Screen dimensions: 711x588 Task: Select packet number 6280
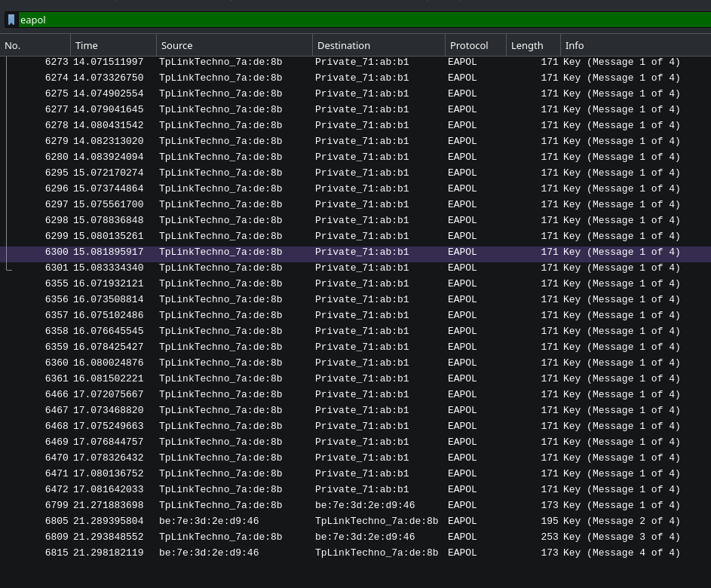point(302,157)
